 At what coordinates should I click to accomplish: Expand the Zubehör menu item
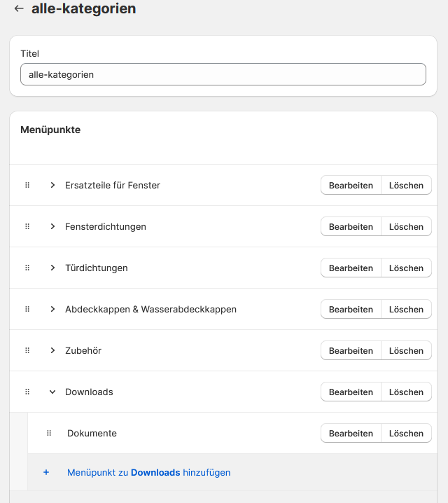click(x=52, y=351)
